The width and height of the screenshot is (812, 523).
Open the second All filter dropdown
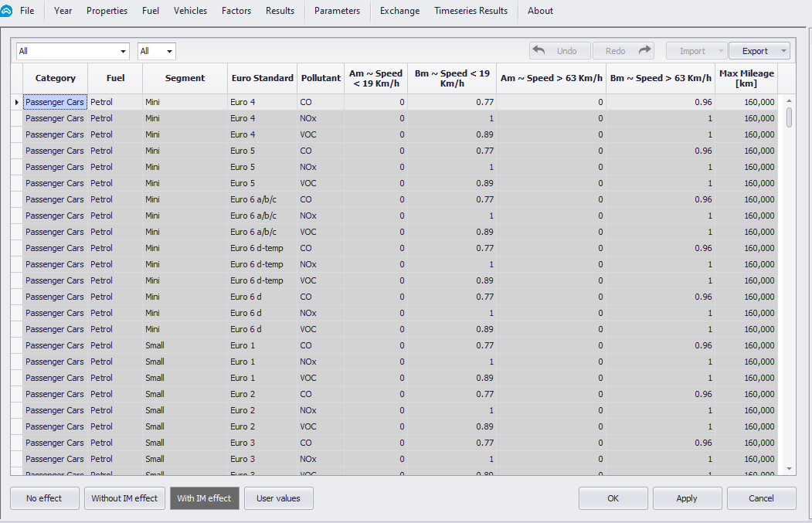(169, 52)
